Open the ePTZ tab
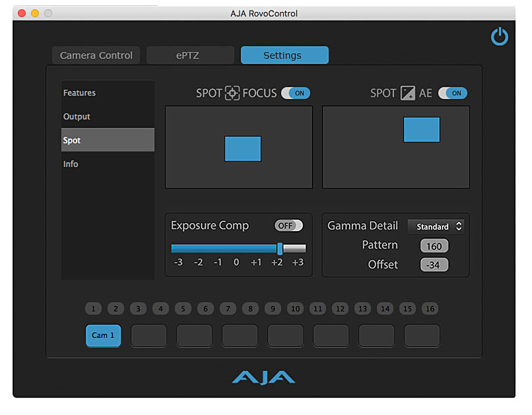Screen dimensions: 532x415 coord(190,55)
